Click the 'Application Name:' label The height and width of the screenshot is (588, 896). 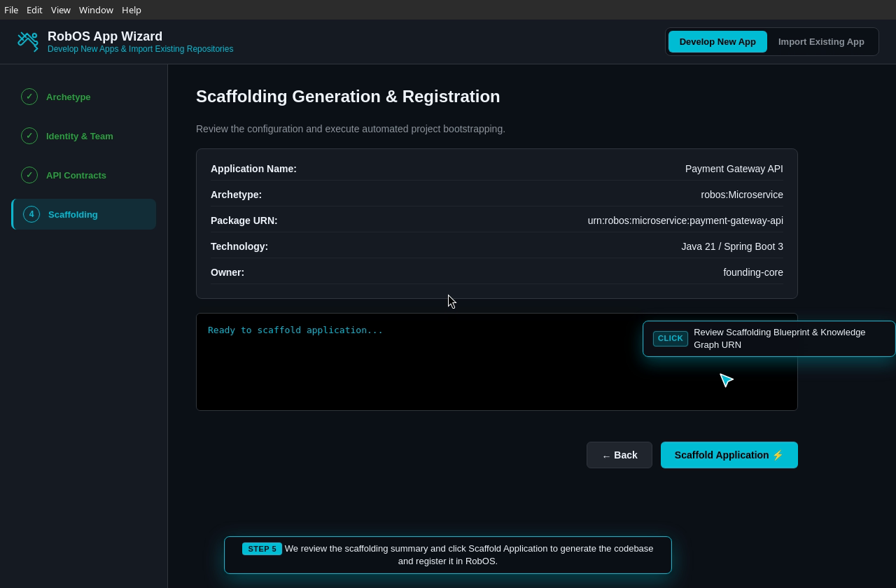pos(253,169)
